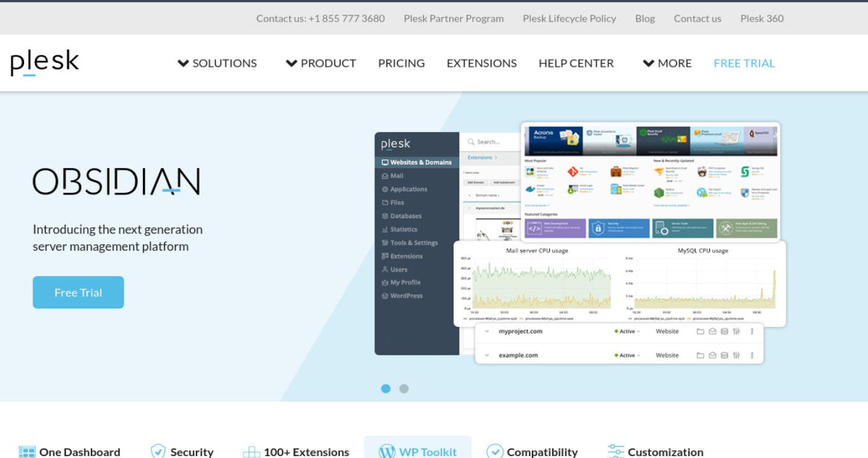The height and width of the screenshot is (458, 868).
Task: View the Plesk Lifecycle Policy link
Action: (x=569, y=18)
